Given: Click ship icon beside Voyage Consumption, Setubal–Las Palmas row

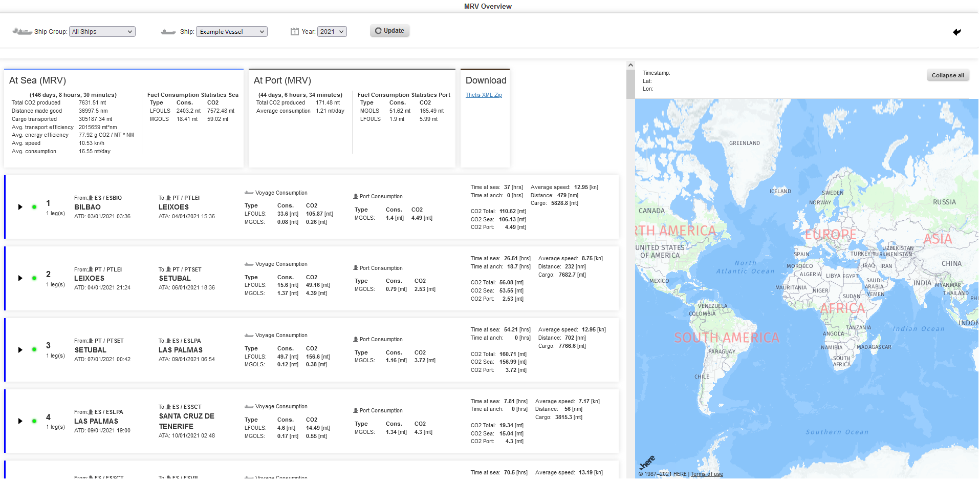Looking at the screenshot, I should click(x=249, y=336).
